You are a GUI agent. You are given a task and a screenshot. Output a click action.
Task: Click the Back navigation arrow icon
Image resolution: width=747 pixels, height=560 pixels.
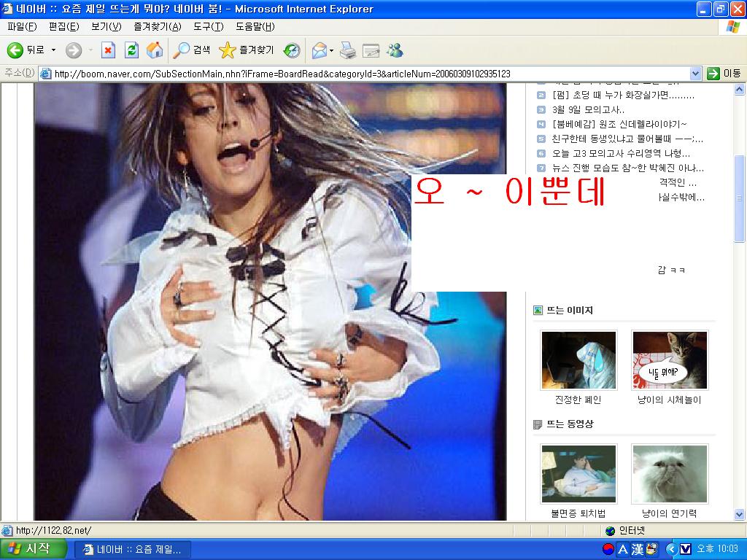[x=15, y=50]
